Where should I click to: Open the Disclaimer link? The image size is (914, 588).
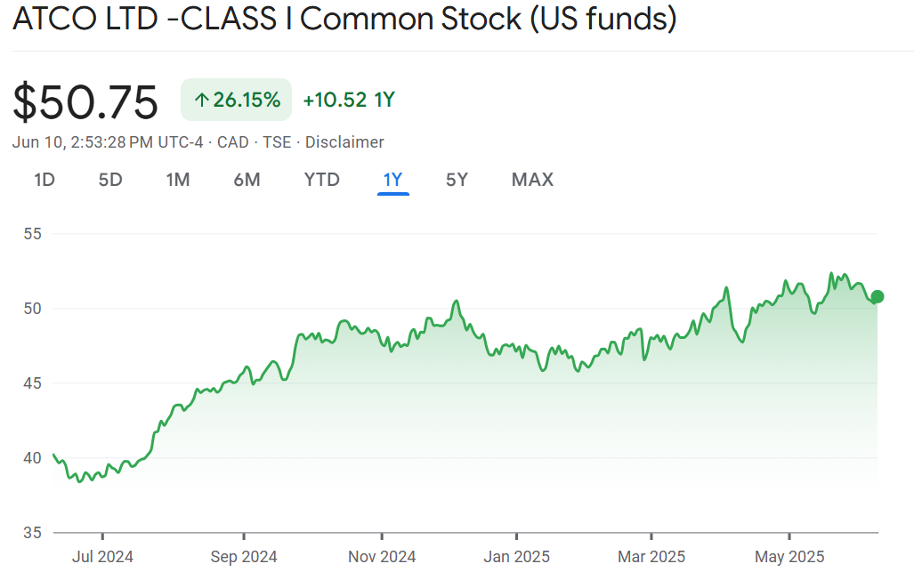(x=344, y=142)
